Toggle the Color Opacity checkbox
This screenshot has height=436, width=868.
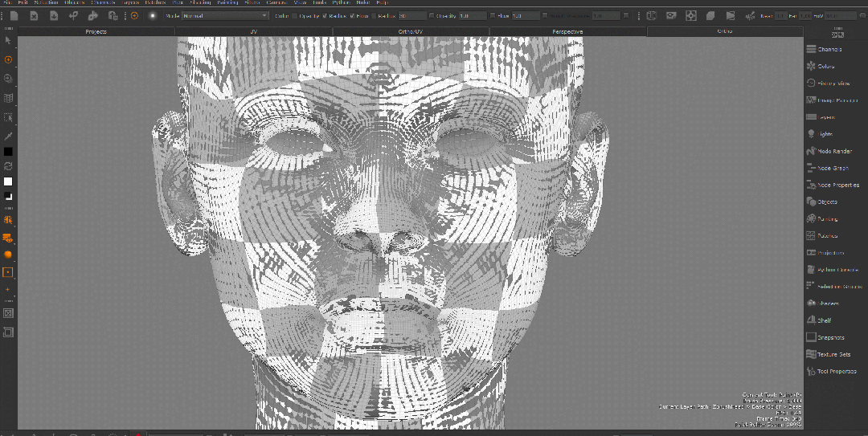tap(294, 16)
